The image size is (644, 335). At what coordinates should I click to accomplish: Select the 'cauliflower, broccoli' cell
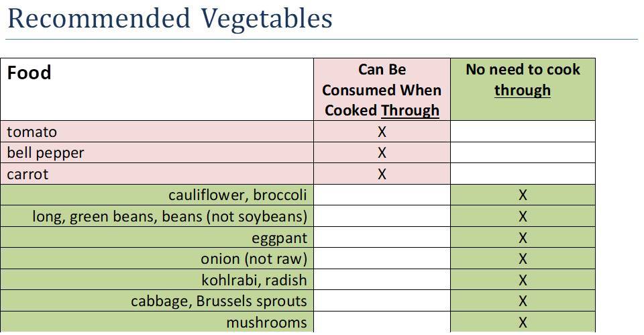click(237, 195)
